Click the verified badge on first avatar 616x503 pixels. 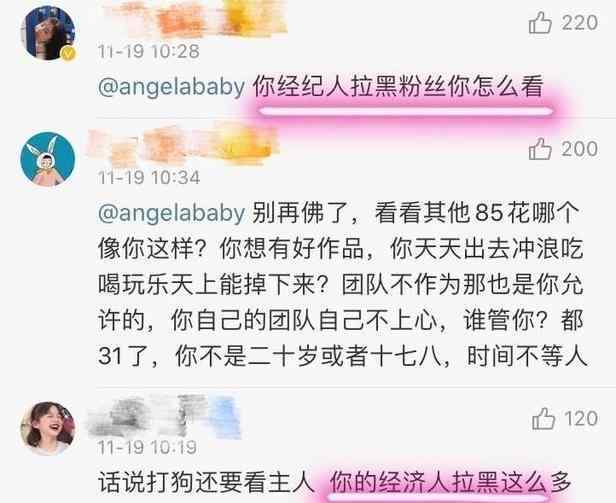pos(69,54)
